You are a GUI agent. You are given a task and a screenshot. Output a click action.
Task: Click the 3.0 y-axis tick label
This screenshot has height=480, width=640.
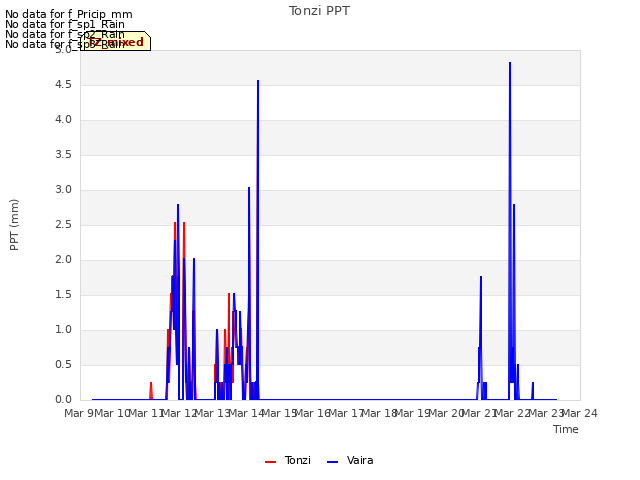(63, 189)
